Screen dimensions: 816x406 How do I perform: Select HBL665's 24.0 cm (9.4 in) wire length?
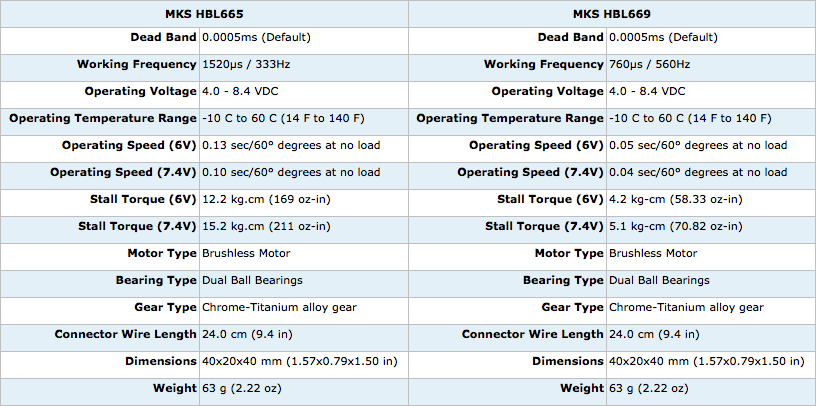[247, 334]
